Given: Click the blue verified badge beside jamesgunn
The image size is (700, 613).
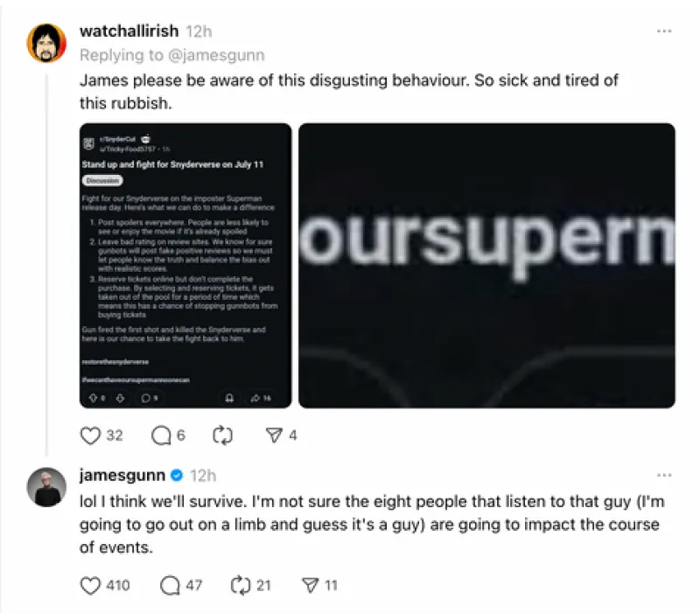Looking at the screenshot, I should coord(178,476).
